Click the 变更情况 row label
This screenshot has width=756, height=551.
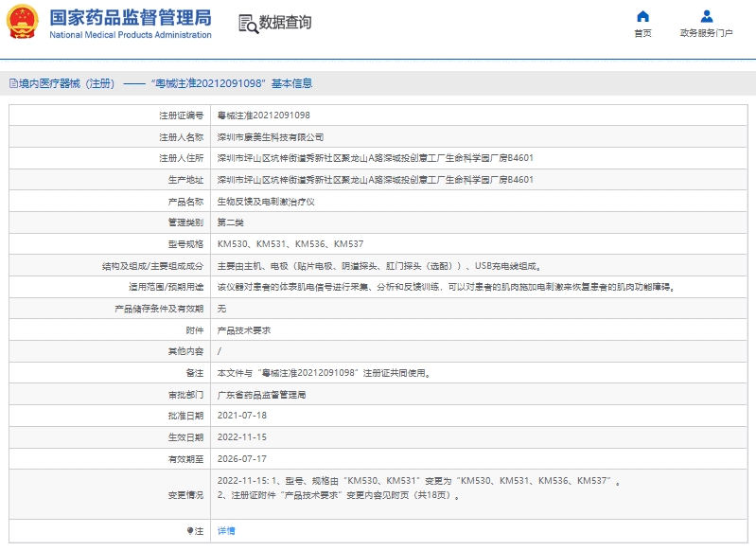(185, 495)
